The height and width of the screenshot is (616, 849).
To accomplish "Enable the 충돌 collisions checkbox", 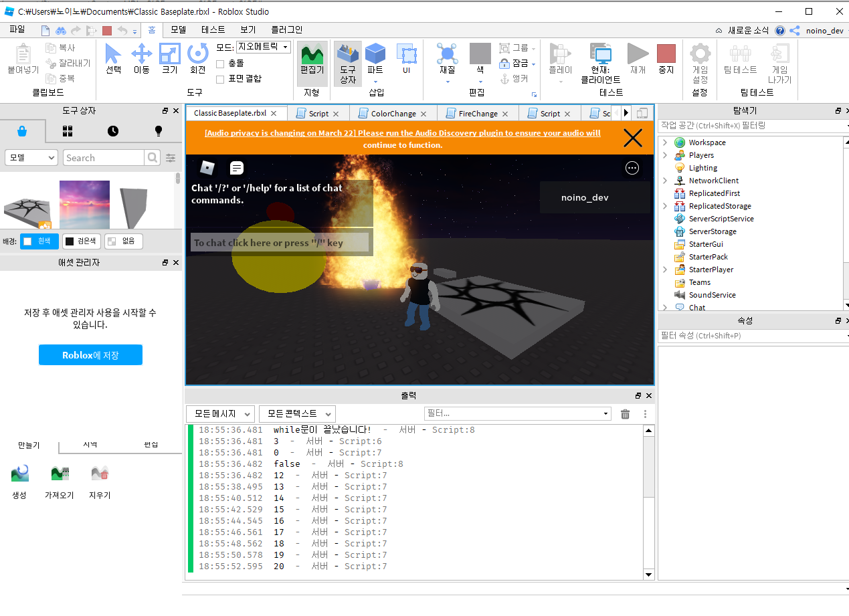I will tap(220, 64).
